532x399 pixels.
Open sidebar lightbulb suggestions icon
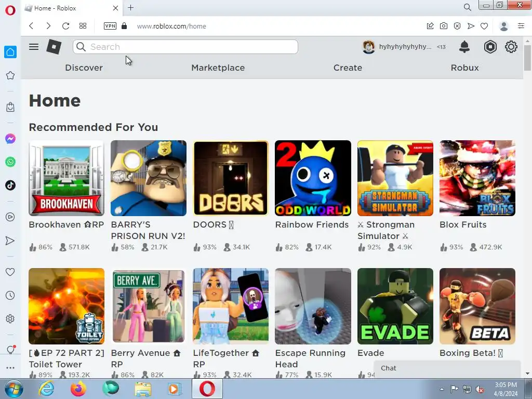[10, 350]
